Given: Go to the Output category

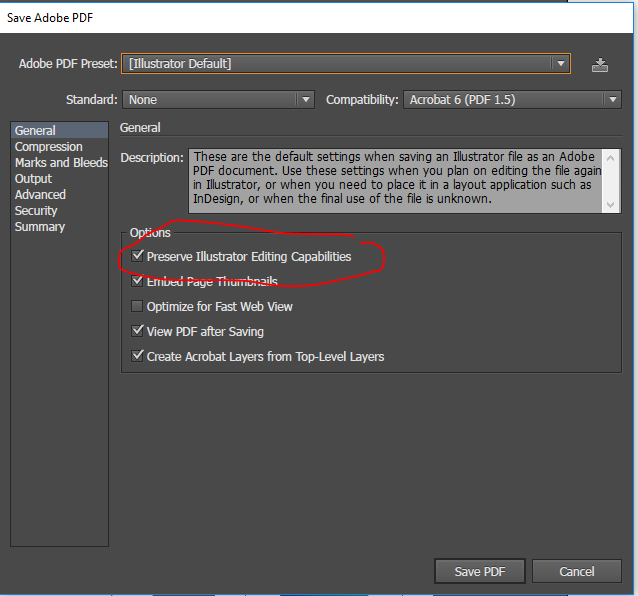Looking at the screenshot, I should pos(59,179).
